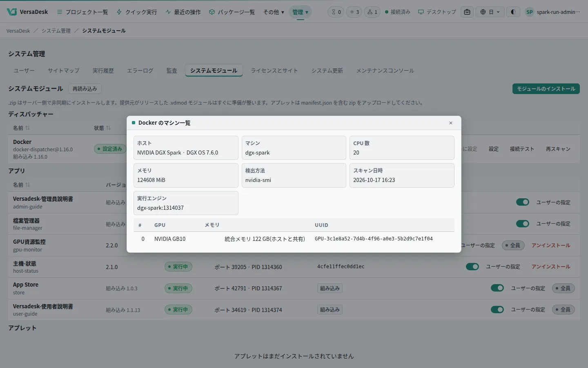Screen dimensions: 588x368
Task: Toggle the 主機-狀態 app switch
Action: (x=472, y=267)
